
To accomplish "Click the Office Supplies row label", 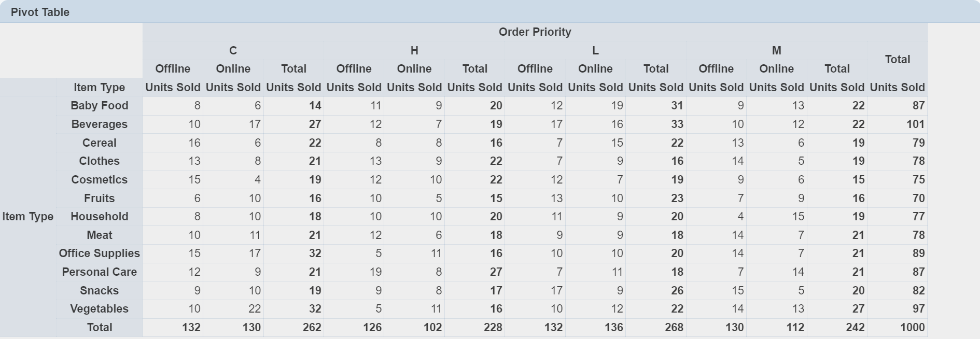I will pyautogui.click(x=99, y=253).
